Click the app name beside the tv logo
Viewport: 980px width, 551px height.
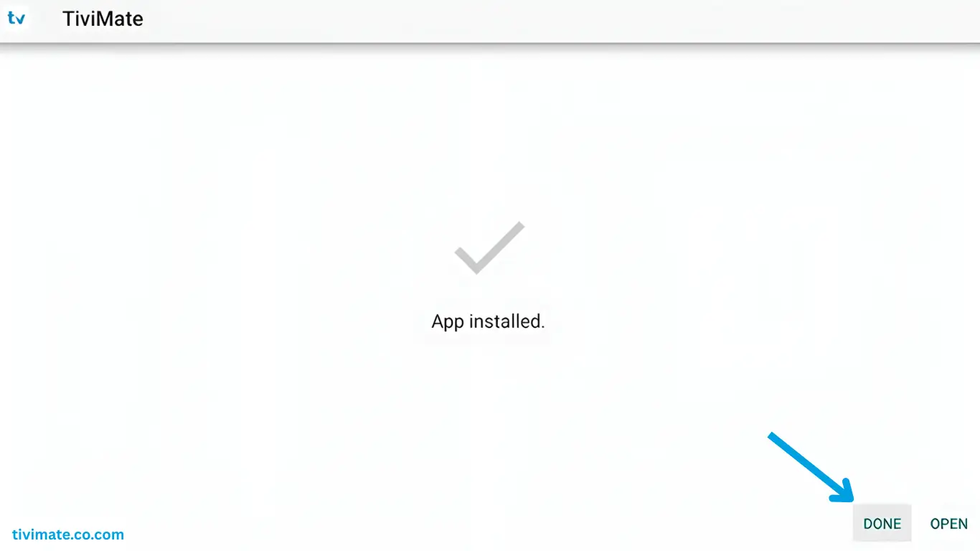103,19
